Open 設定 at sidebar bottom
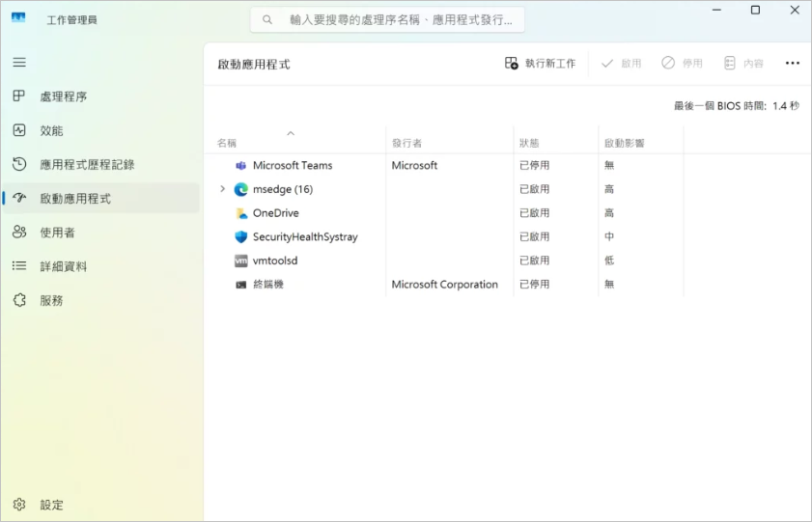812x522 pixels. click(101, 505)
